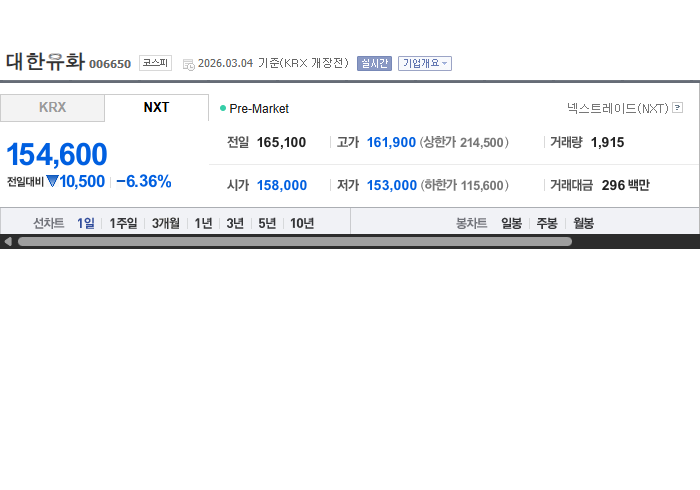
Task: Click the 저가 value 153,000
Action: (x=392, y=185)
